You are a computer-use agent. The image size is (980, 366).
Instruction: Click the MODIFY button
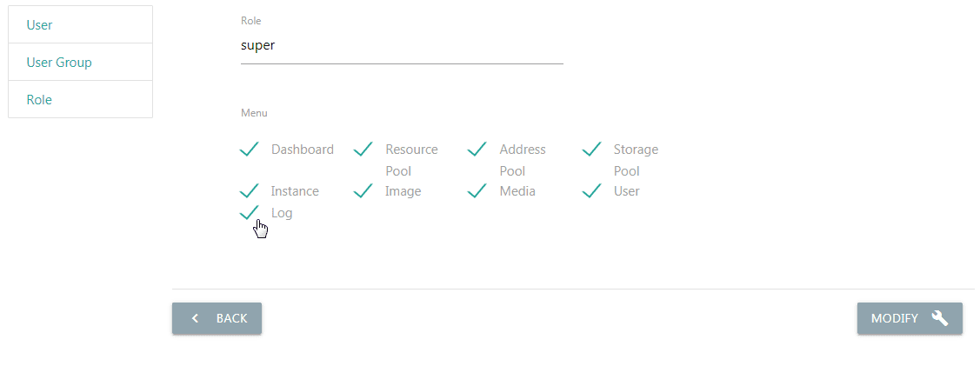pos(909,318)
